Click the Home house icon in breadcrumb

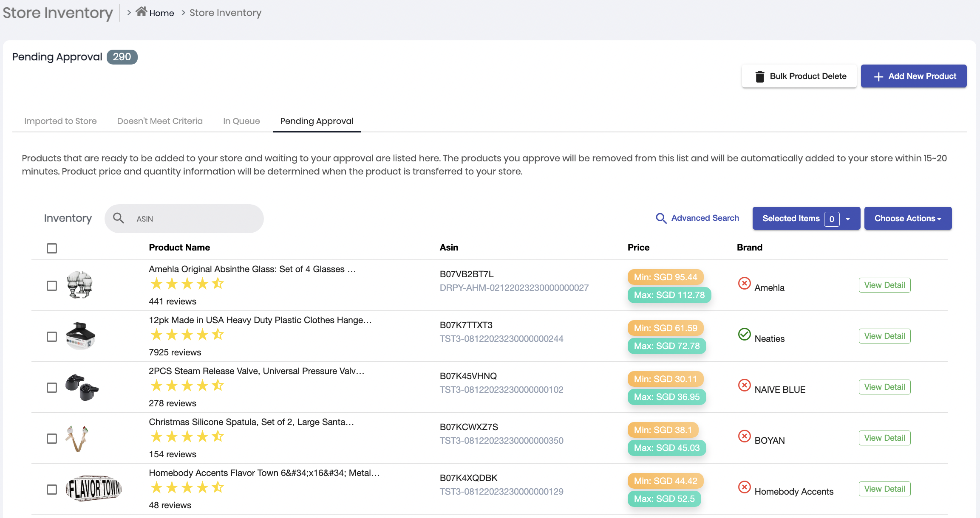click(141, 12)
